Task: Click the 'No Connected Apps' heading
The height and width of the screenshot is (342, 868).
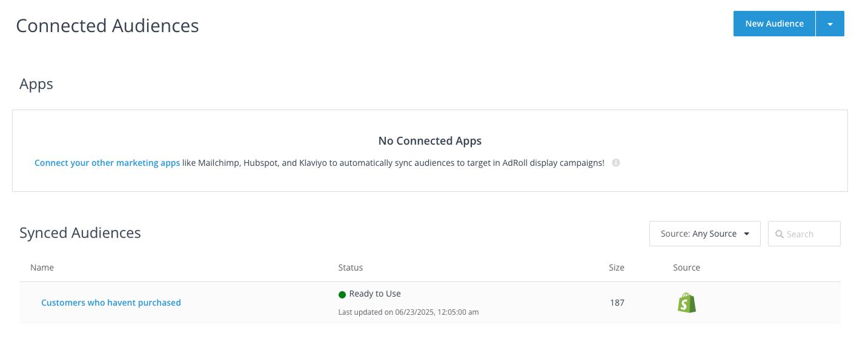Action: click(x=429, y=141)
